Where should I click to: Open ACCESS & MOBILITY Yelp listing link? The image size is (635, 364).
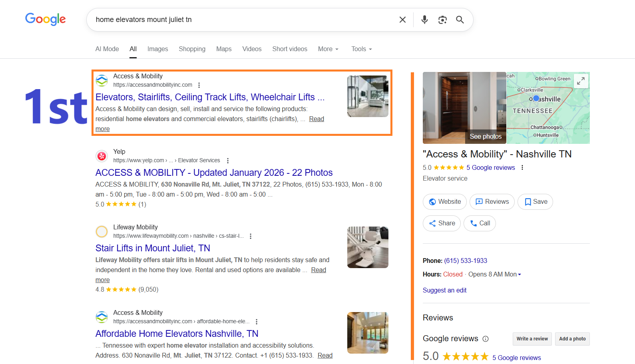(214, 173)
